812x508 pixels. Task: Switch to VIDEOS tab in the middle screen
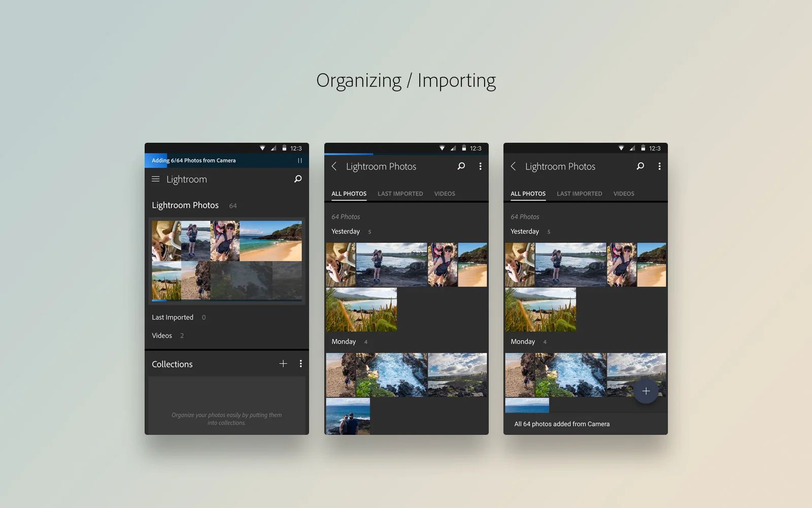(x=445, y=194)
